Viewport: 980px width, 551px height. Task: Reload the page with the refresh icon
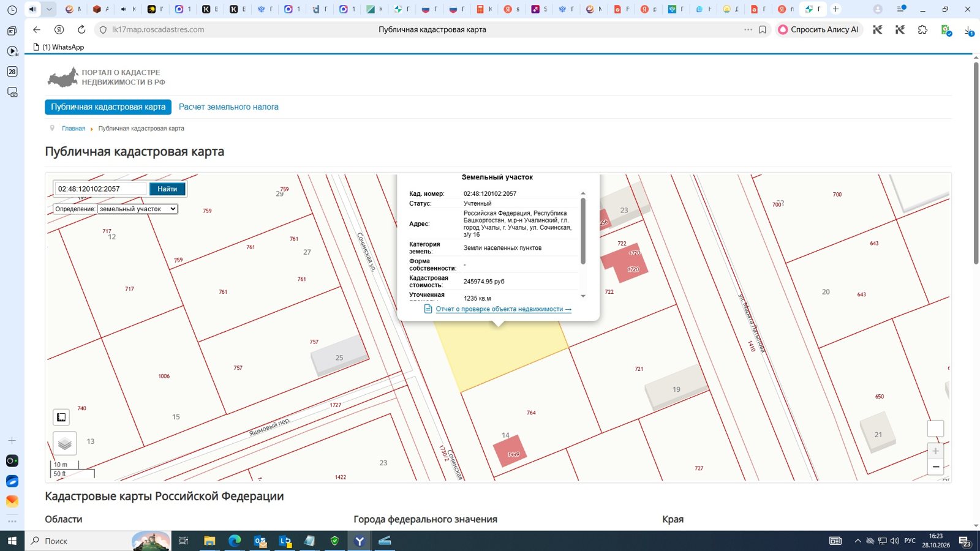81,29
